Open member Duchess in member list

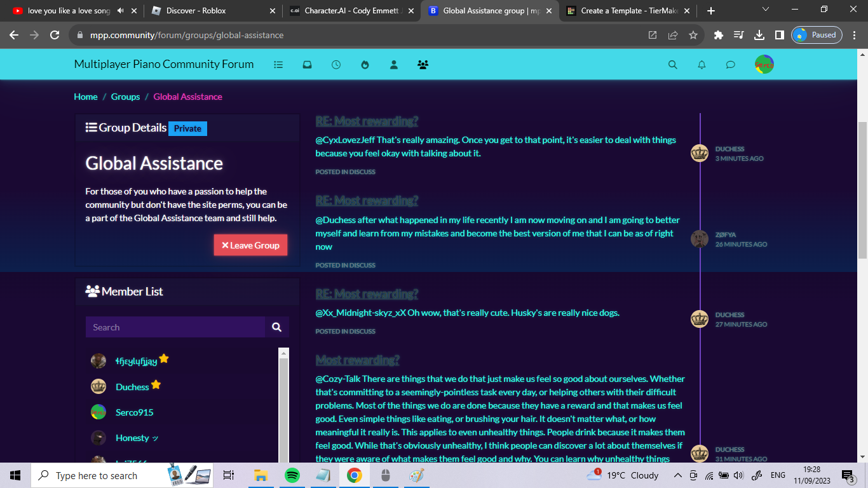point(132,387)
